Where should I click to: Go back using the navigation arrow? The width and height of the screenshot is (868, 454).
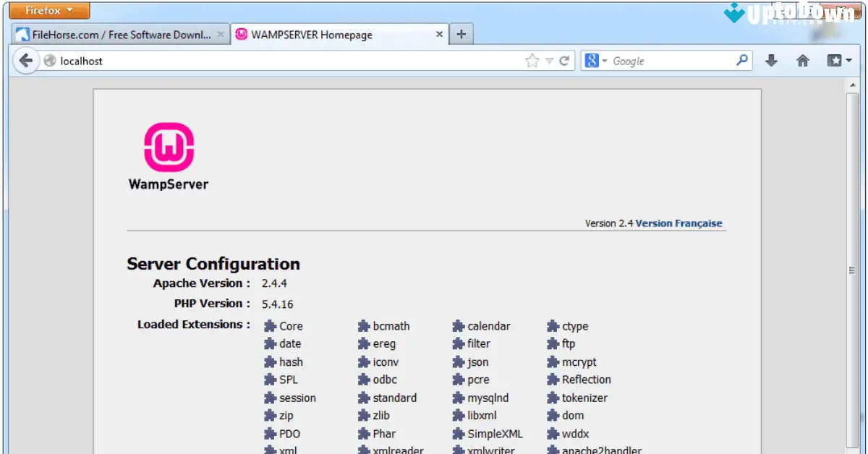click(x=26, y=61)
